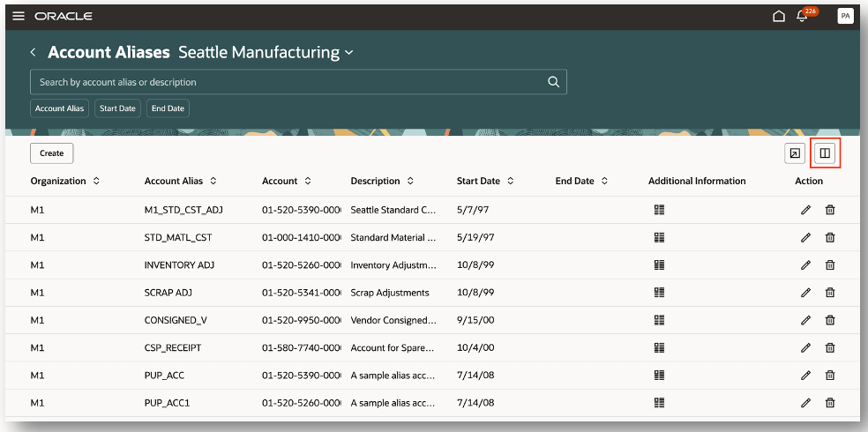
Task: Open additional information for CSP_RECEIPT
Action: coord(659,347)
